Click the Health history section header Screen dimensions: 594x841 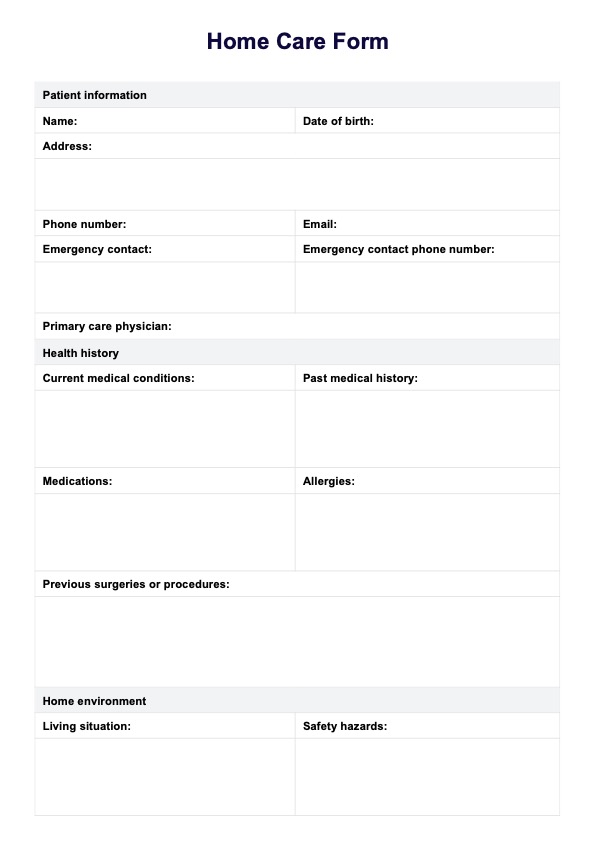click(x=297, y=352)
